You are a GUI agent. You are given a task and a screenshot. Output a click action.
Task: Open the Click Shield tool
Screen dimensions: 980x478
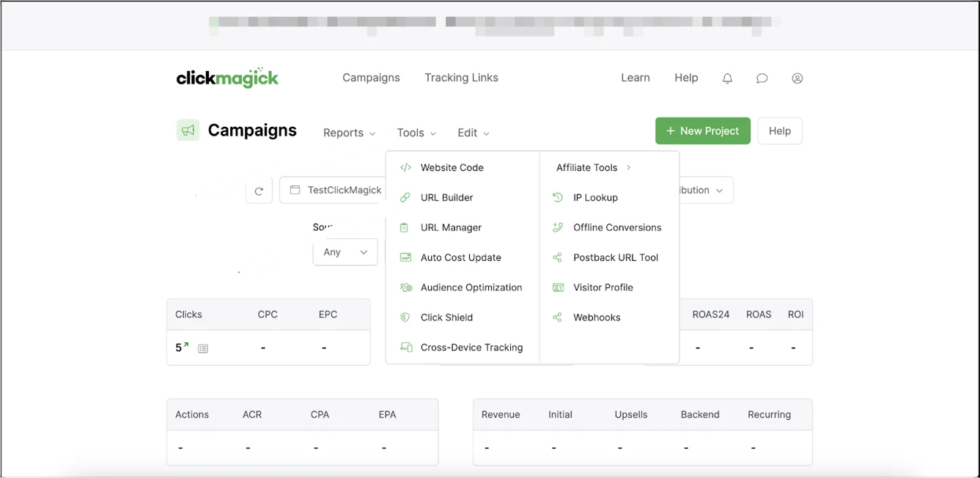(x=446, y=317)
